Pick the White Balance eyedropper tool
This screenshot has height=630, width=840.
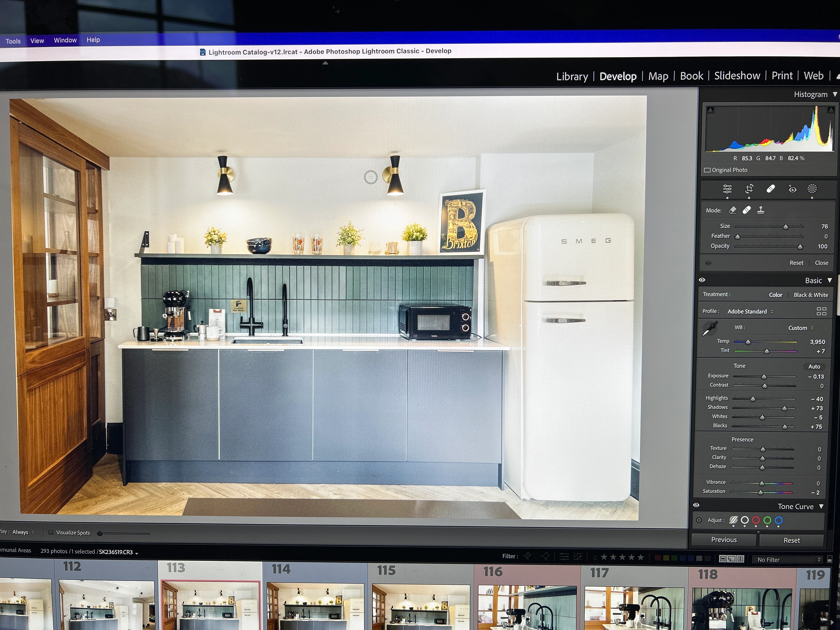(x=709, y=329)
